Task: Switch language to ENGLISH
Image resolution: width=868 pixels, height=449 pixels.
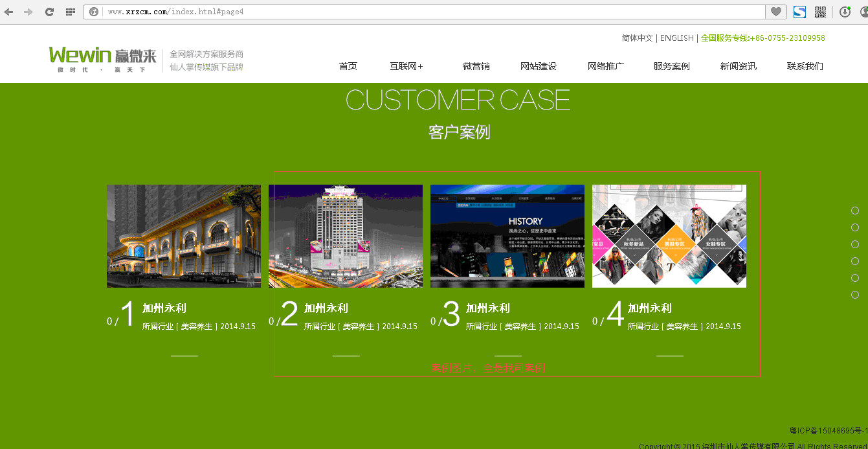Action: click(676, 38)
